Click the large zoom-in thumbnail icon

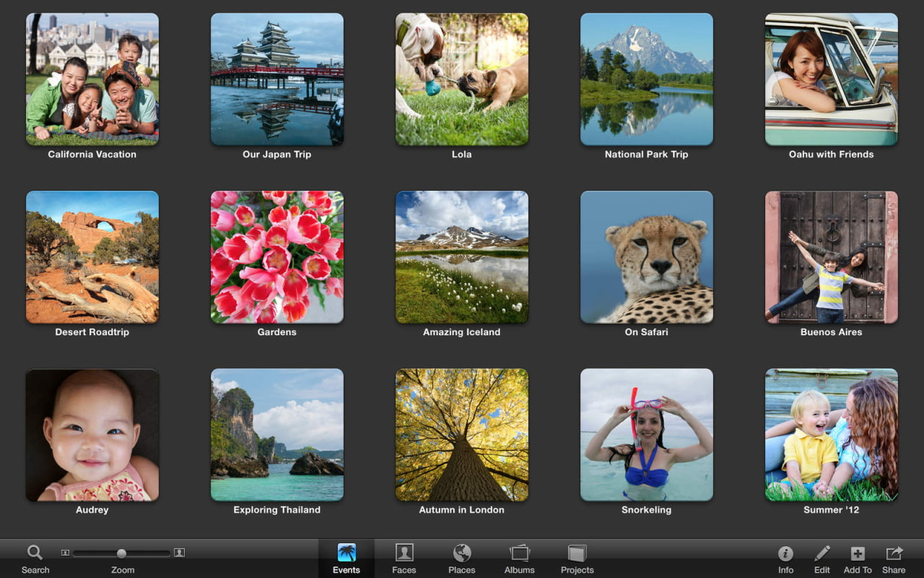pyautogui.click(x=180, y=553)
